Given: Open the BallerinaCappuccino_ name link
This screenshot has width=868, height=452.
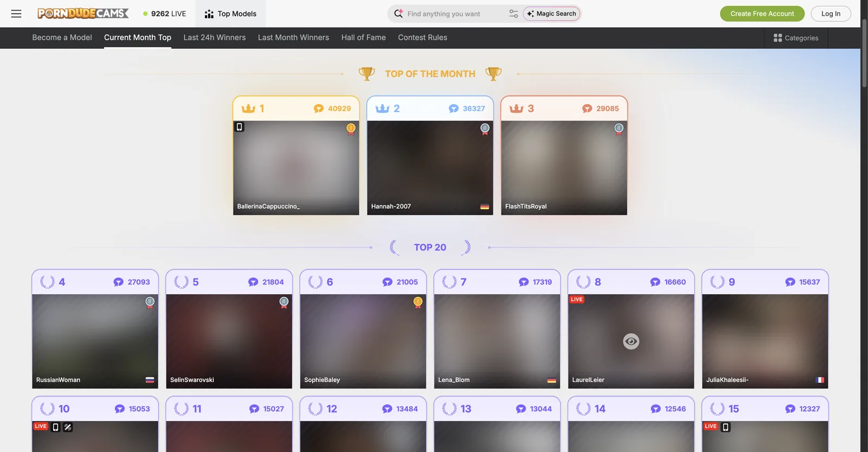Looking at the screenshot, I should pos(269,206).
